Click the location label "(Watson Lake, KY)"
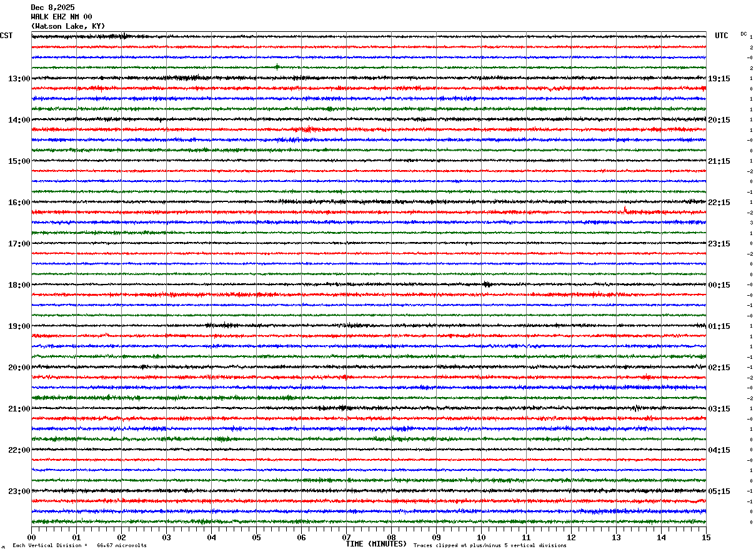Viewport: 756px width, 554px height. coord(68,26)
